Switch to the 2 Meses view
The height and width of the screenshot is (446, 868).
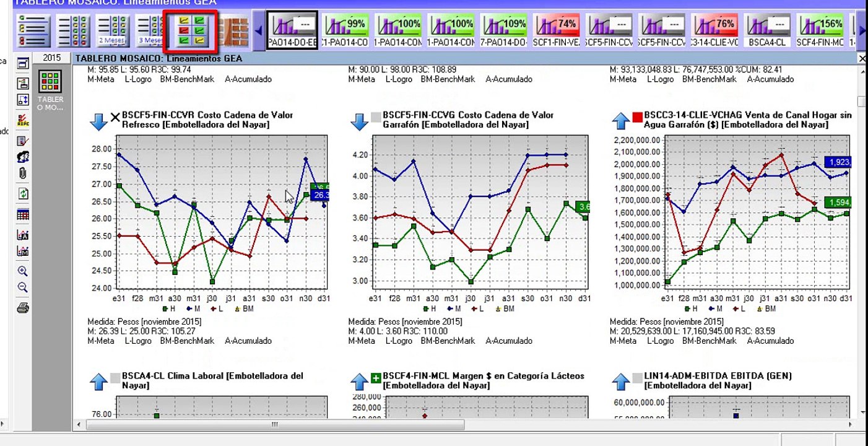[113, 30]
